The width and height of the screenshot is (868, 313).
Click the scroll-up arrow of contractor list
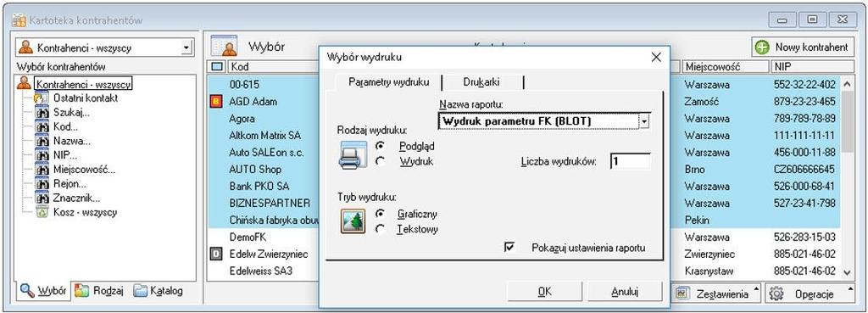[x=847, y=84]
